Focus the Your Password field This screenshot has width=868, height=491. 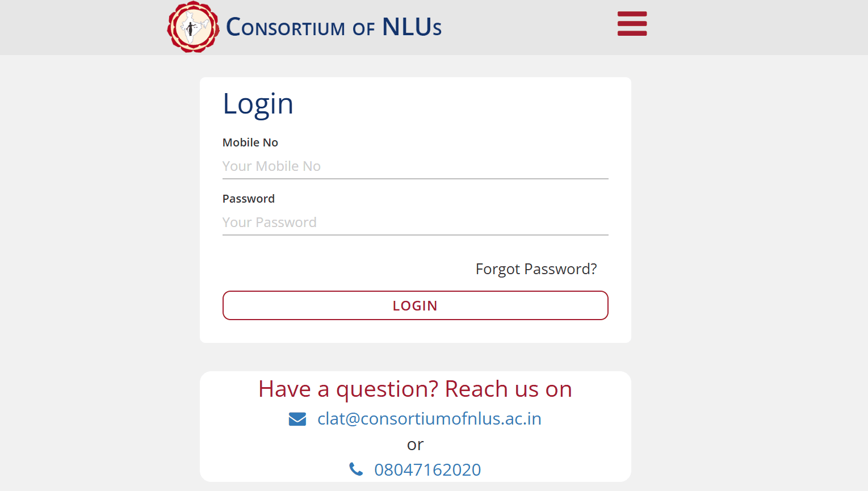click(415, 223)
